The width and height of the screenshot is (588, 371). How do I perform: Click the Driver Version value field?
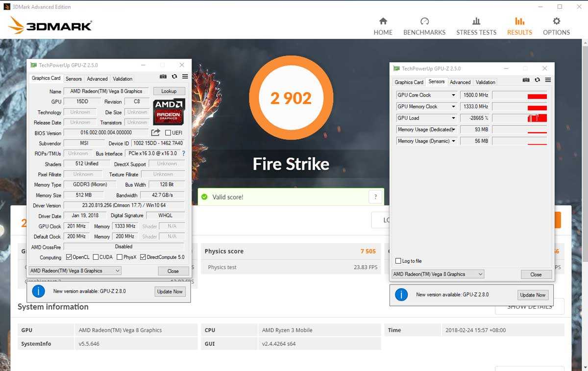pos(124,205)
